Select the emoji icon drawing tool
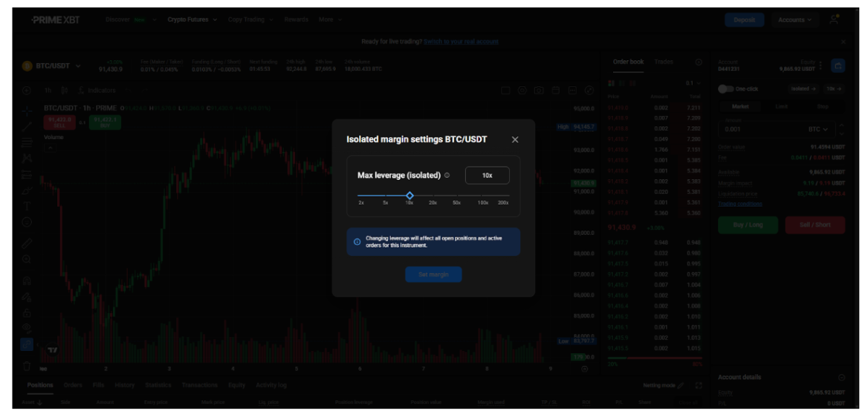The width and height of the screenshot is (868, 415). click(27, 222)
